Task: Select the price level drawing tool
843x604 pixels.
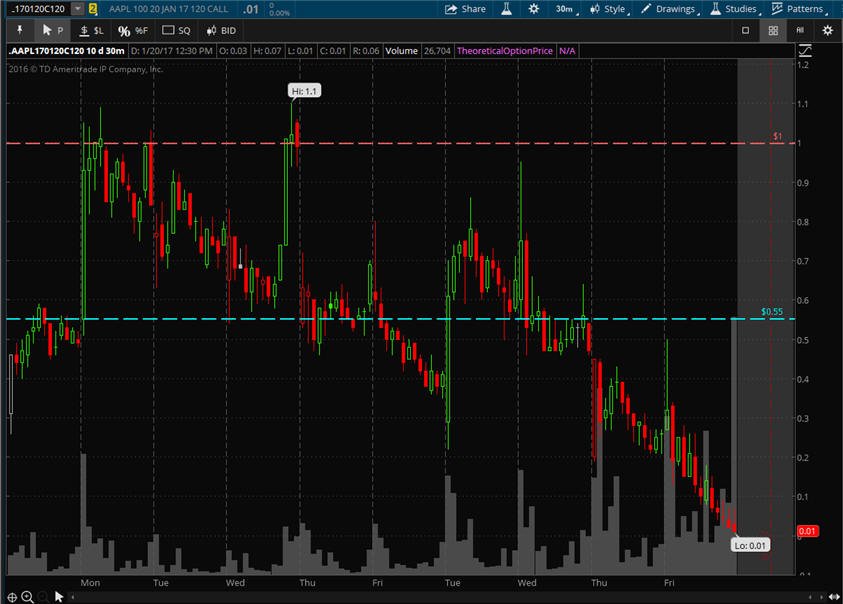Action: [91, 31]
